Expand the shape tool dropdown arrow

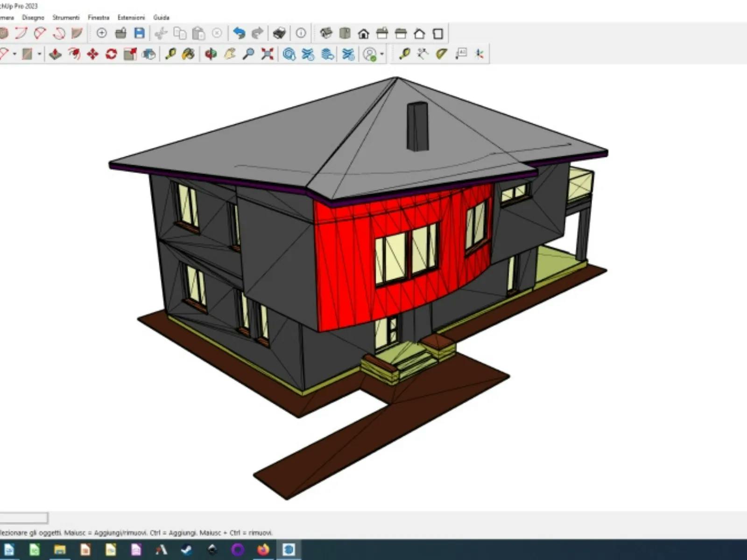click(x=39, y=54)
